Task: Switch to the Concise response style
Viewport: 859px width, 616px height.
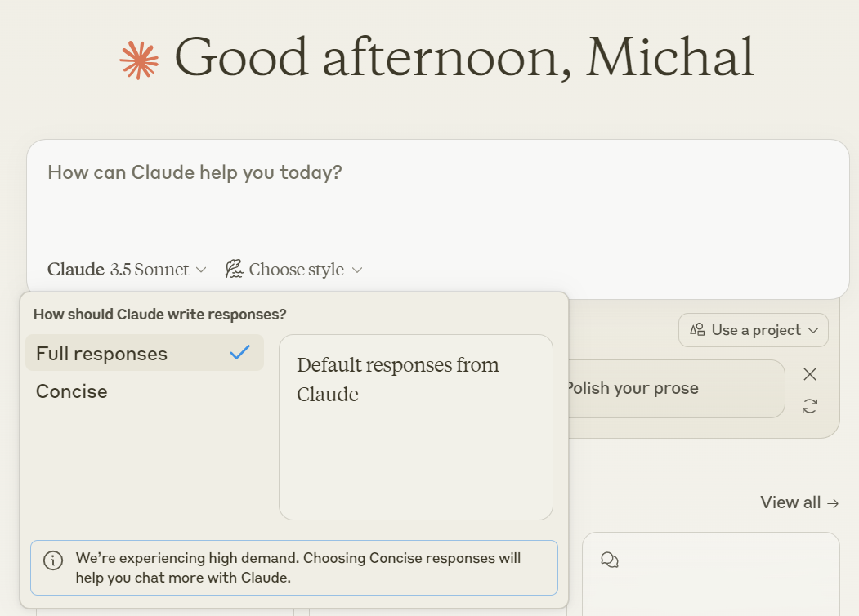Action: [72, 391]
